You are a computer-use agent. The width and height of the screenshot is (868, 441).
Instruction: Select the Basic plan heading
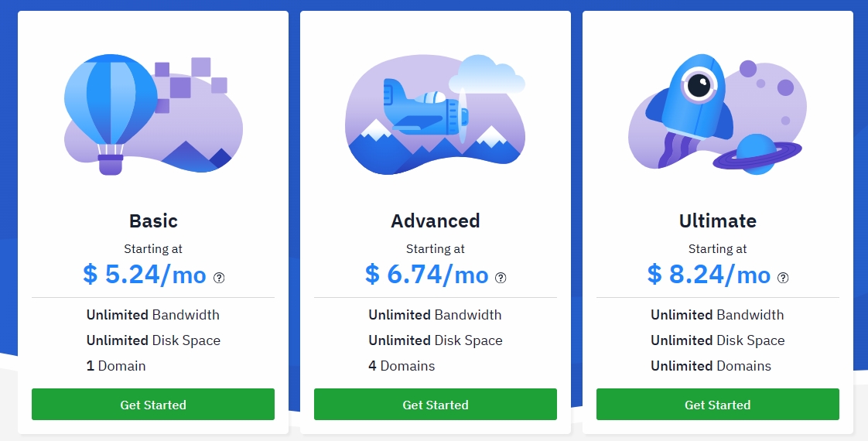tap(153, 220)
